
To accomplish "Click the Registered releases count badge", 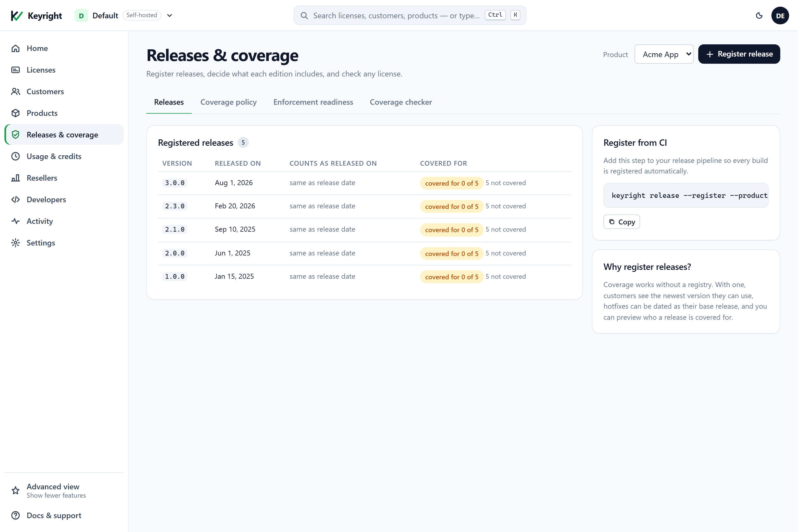I will tap(243, 143).
